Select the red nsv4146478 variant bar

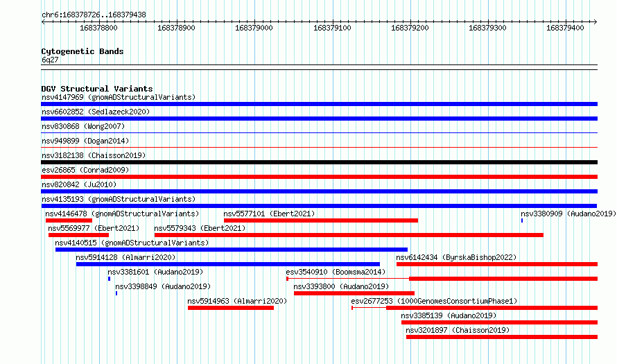click(69, 220)
